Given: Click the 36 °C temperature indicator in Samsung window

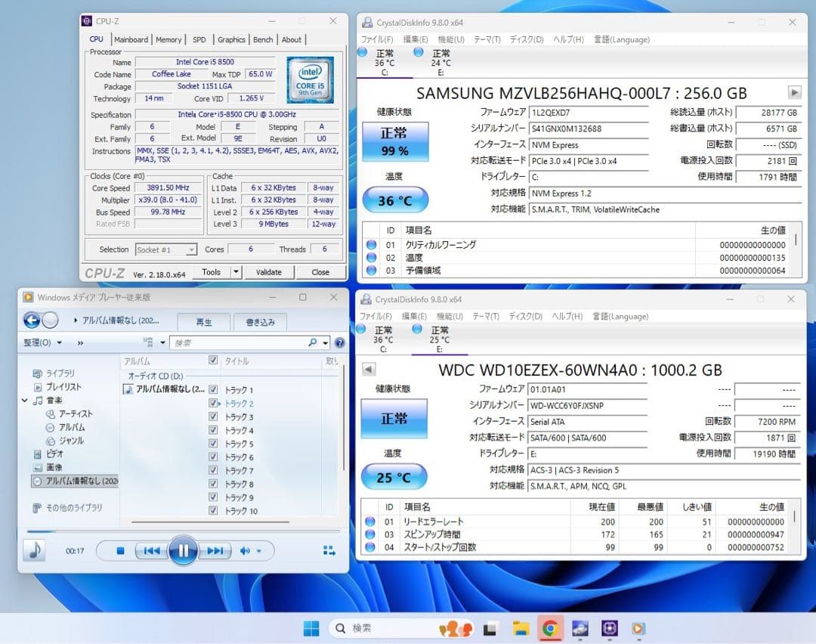Looking at the screenshot, I should 395,200.
